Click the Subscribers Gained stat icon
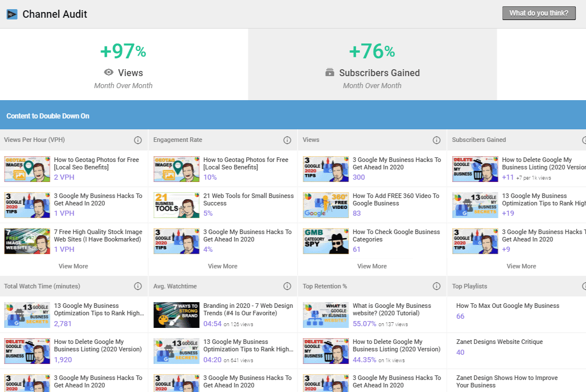 tap(330, 73)
